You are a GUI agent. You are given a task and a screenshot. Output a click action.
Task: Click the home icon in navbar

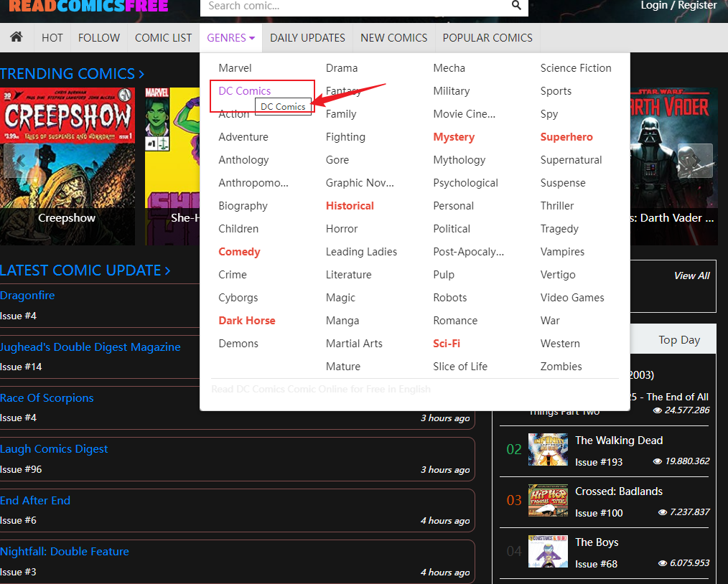(x=17, y=37)
